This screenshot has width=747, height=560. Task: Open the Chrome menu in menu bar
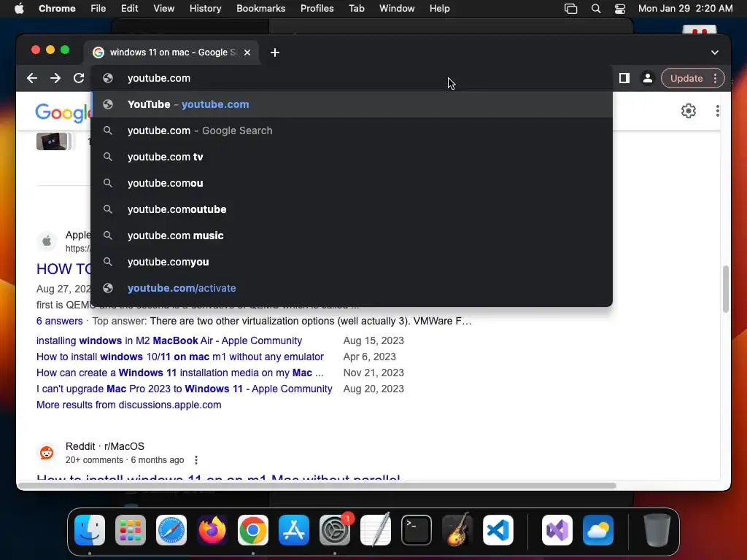click(57, 9)
